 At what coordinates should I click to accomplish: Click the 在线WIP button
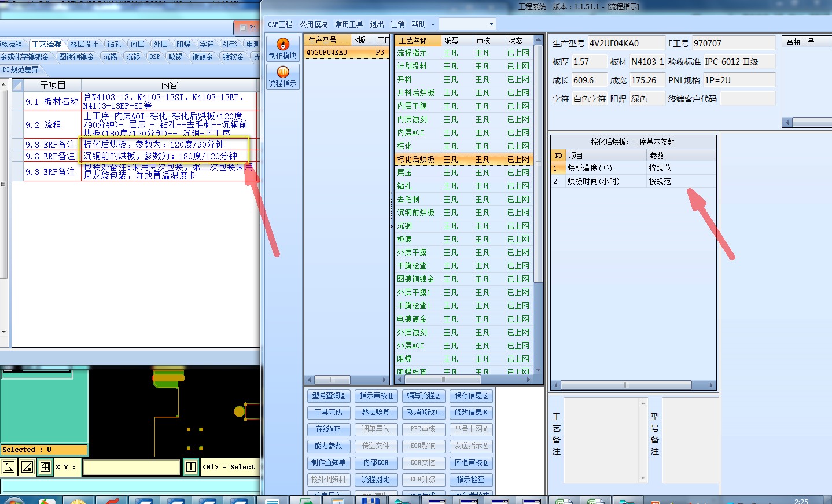click(329, 429)
